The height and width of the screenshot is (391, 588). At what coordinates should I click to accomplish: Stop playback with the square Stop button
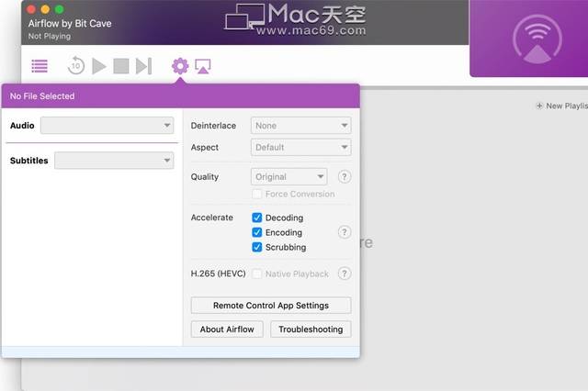(121, 66)
